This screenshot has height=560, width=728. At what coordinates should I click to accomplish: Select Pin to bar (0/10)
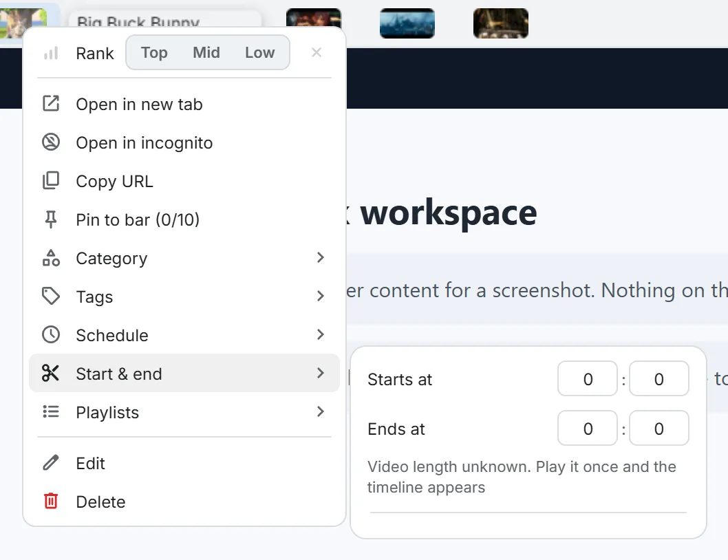pos(184,219)
